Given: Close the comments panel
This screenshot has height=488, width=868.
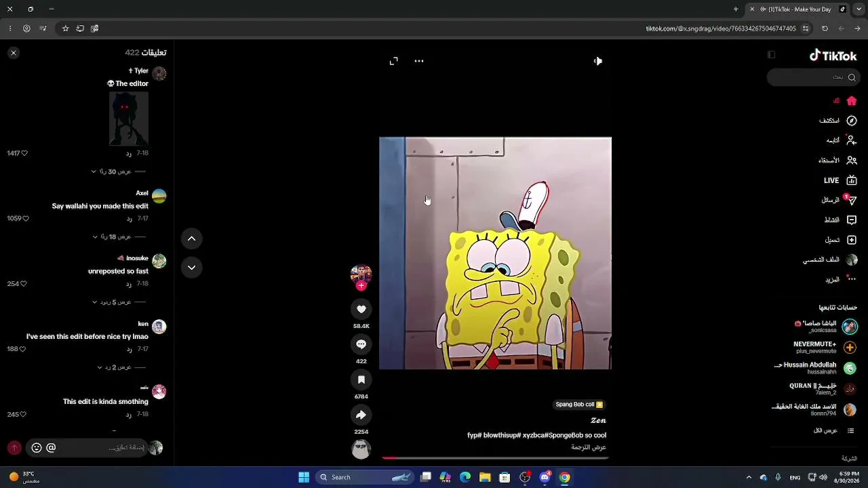Looking at the screenshot, I should [14, 53].
